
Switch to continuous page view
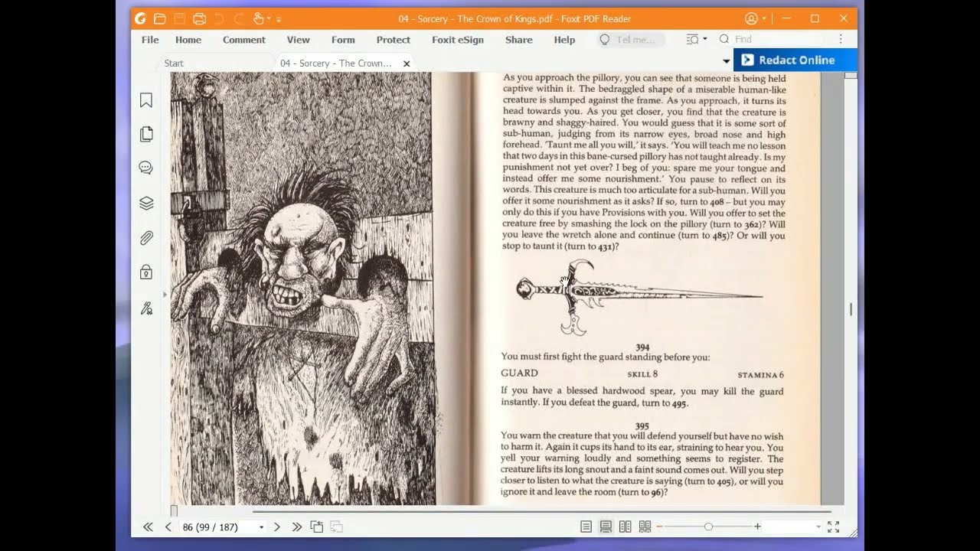[606, 527]
